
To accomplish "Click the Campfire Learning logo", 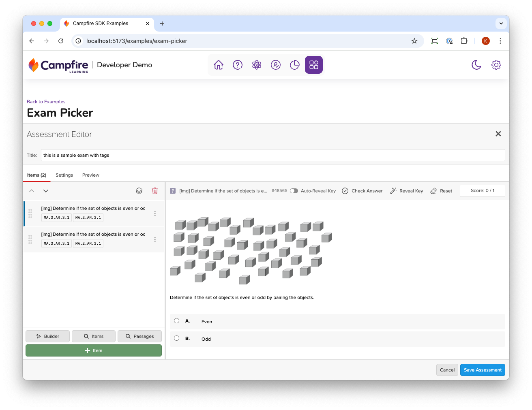I will [x=58, y=65].
